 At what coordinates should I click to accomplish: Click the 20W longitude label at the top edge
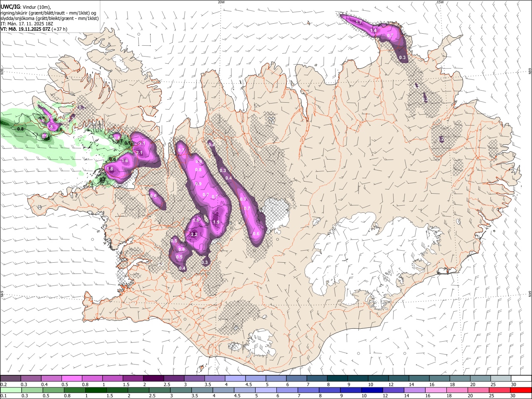coord(221,2)
